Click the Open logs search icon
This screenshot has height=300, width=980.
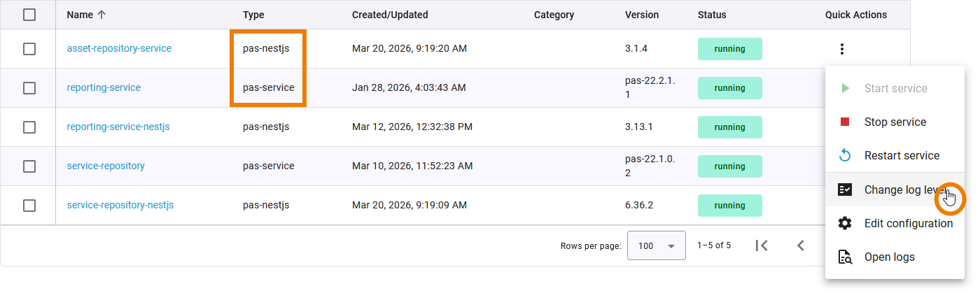point(845,257)
